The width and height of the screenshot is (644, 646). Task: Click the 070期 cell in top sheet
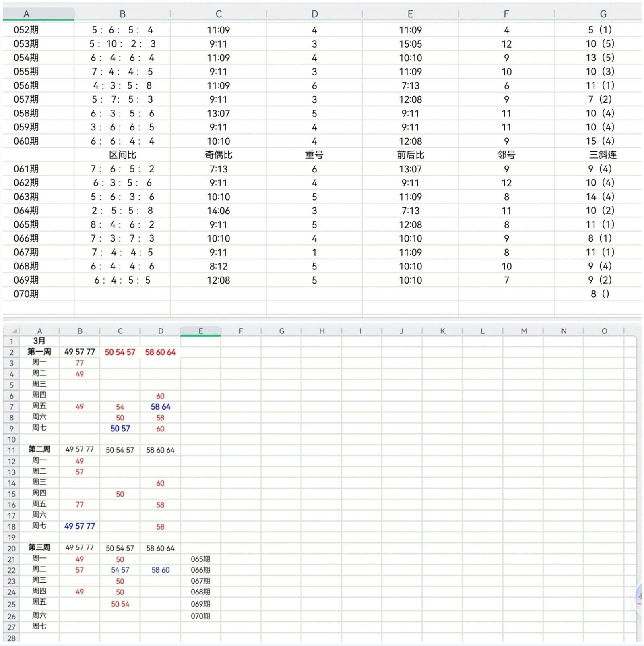click(26, 294)
